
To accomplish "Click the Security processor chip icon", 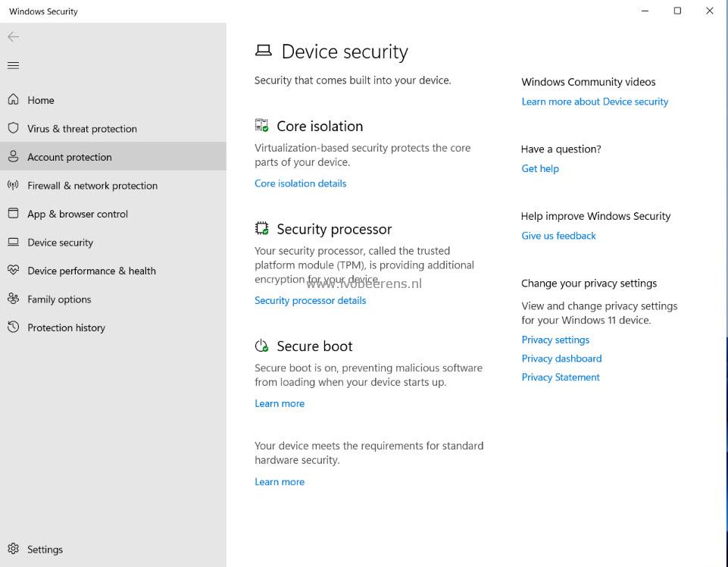I will tap(262, 228).
